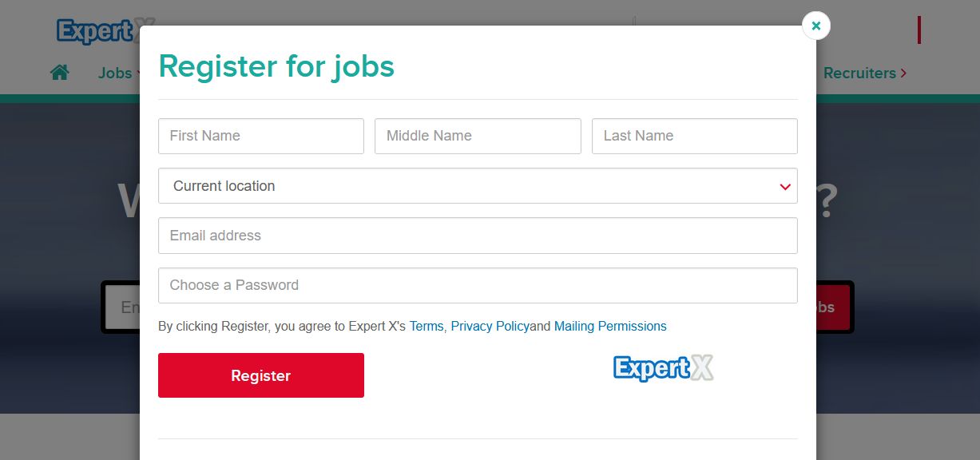
Task: Click into the Middle Name field
Action: click(478, 136)
